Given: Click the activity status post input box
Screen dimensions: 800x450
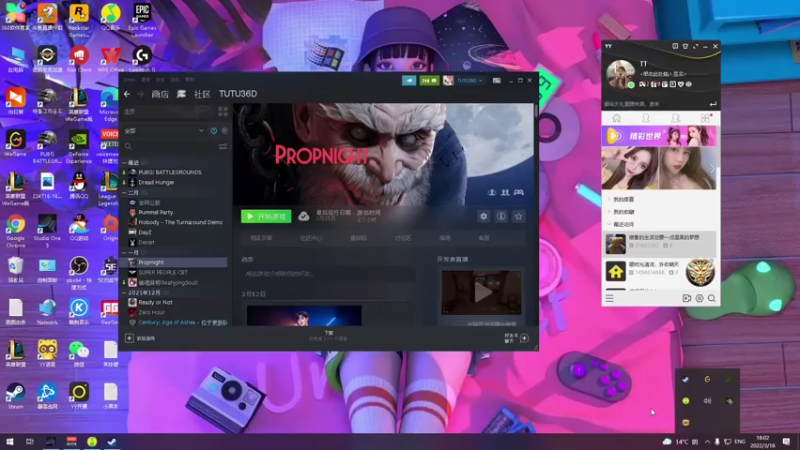Looking at the screenshot, I should [x=329, y=274].
